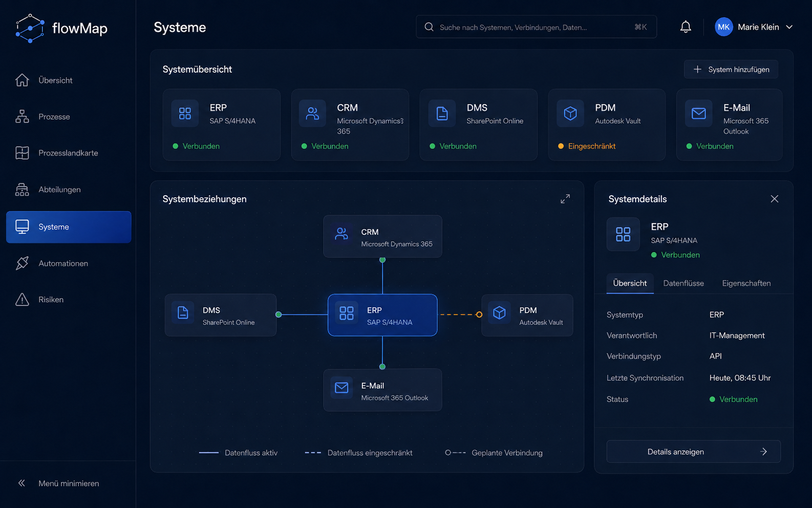Select the CRM node in relationship diagram
This screenshot has width=812, height=508.
pyautogui.click(x=382, y=236)
